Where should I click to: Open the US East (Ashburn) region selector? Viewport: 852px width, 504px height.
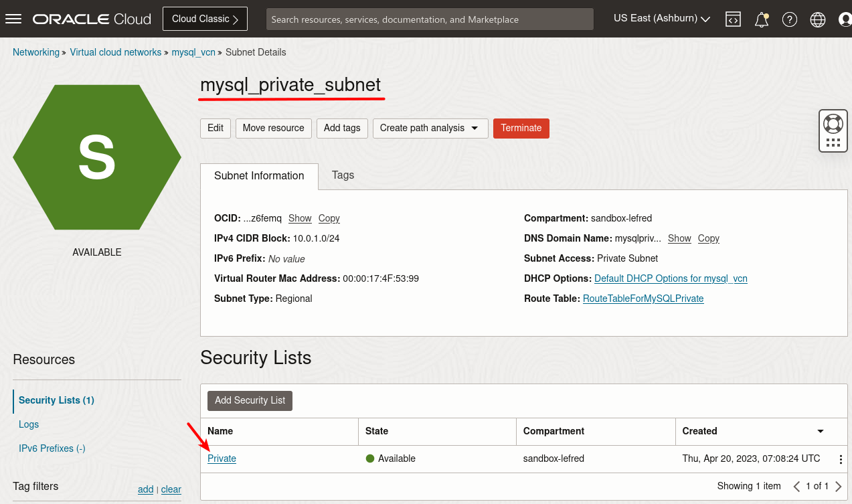[661, 18]
